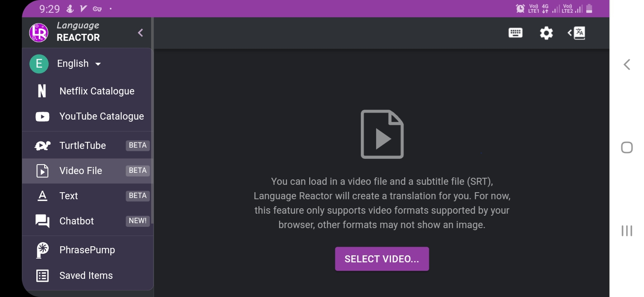This screenshot has width=644, height=297.
Task: Open the Text menu item
Action: tap(88, 196)
